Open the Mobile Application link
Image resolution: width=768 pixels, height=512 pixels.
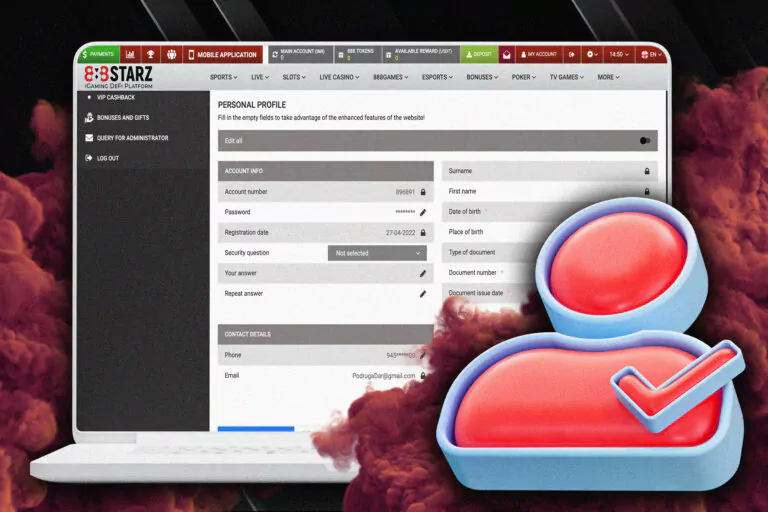click(x=223, y=54)
